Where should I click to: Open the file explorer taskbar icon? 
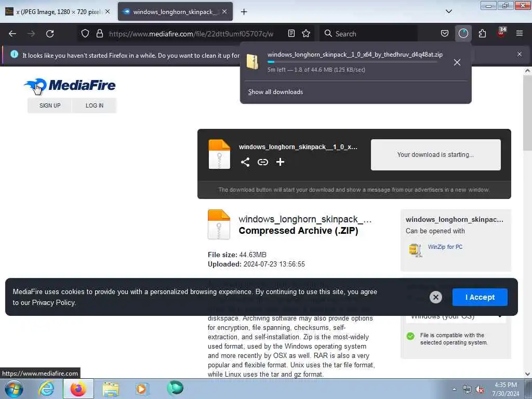[111, 389]
